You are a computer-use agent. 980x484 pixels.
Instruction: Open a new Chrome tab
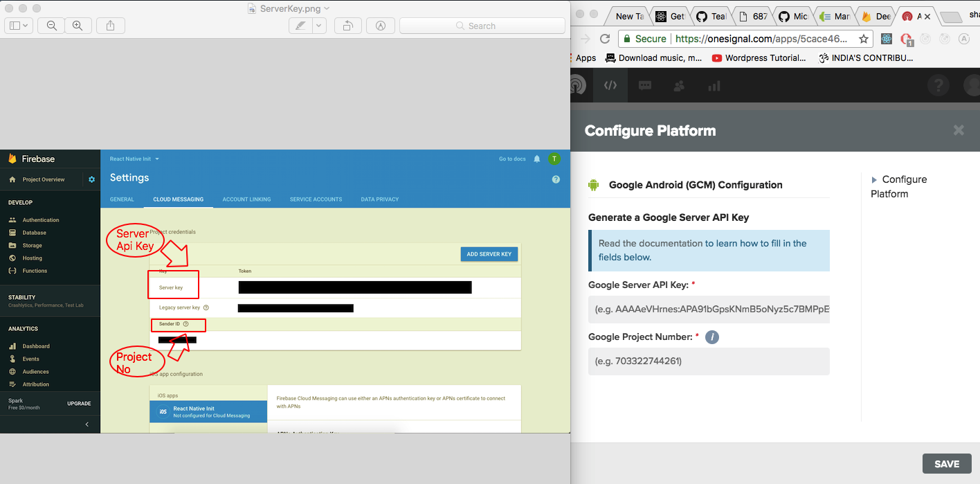pos(952,17)
